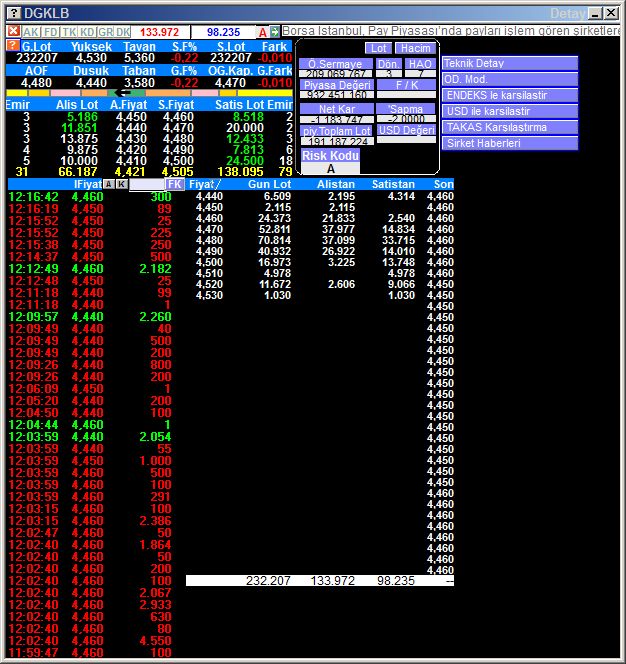
Task: Click the Gun Lot column header
Action: click(x=269, y=184)
